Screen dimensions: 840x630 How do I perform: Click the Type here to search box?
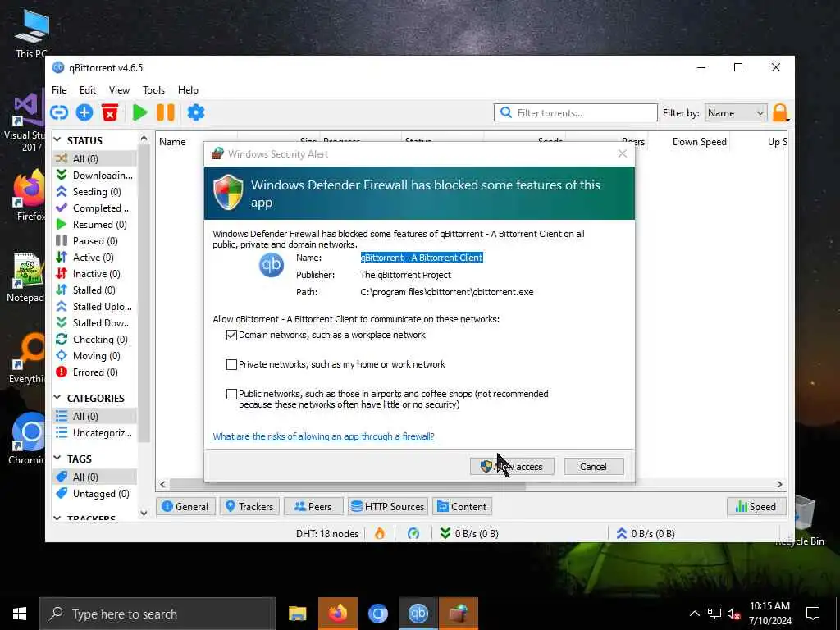click(x=157, y=614)
